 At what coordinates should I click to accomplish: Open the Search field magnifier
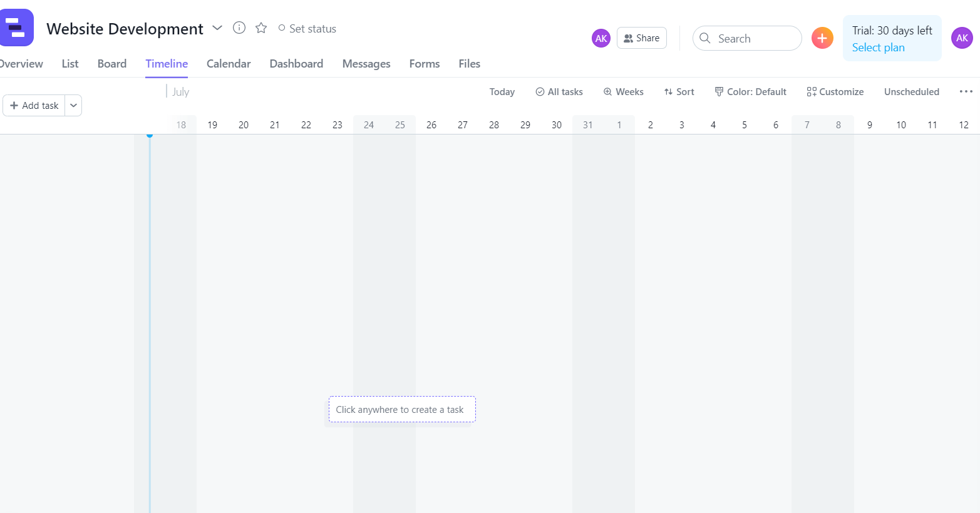click(x=704, y=38)
